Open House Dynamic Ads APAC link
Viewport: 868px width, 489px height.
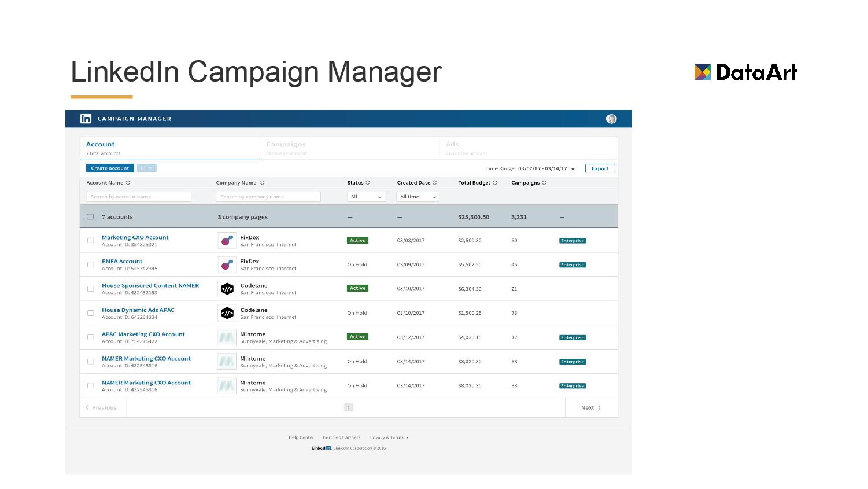[x=138, y=310]
